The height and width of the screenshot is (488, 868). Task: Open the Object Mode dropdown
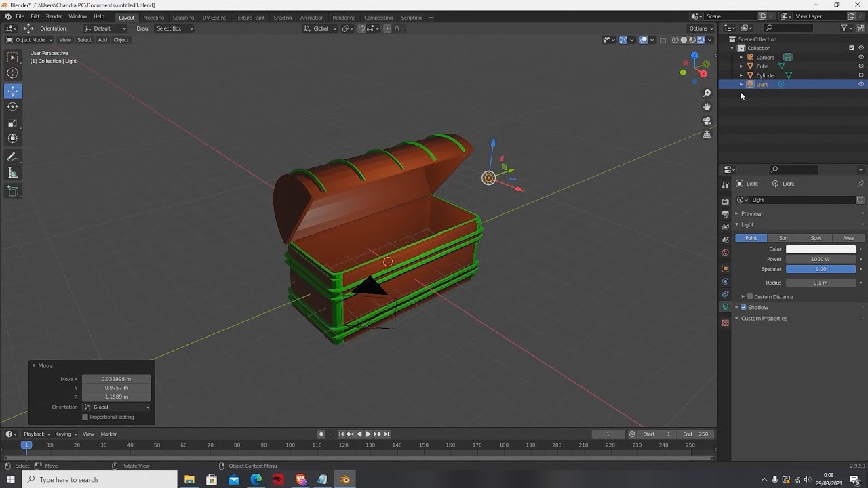tap(28, 39)
